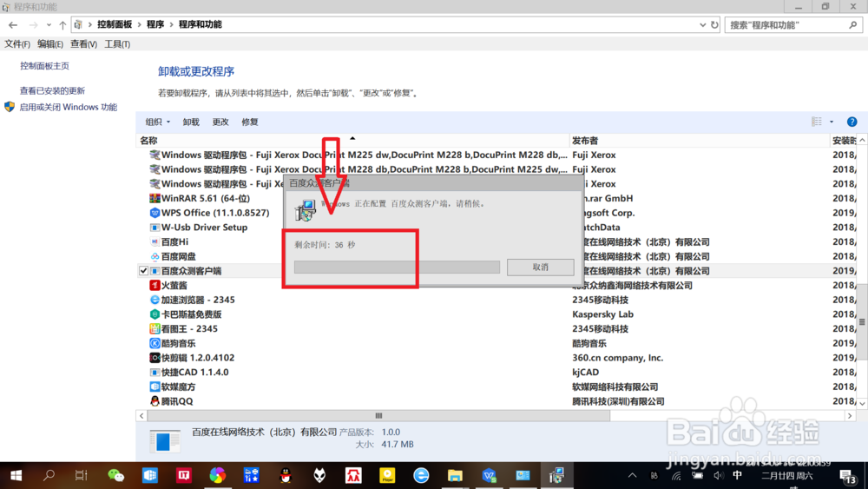Open the 文件(F) menu
868x489 pixels.
pyautogui.click(x=17, y=43)
